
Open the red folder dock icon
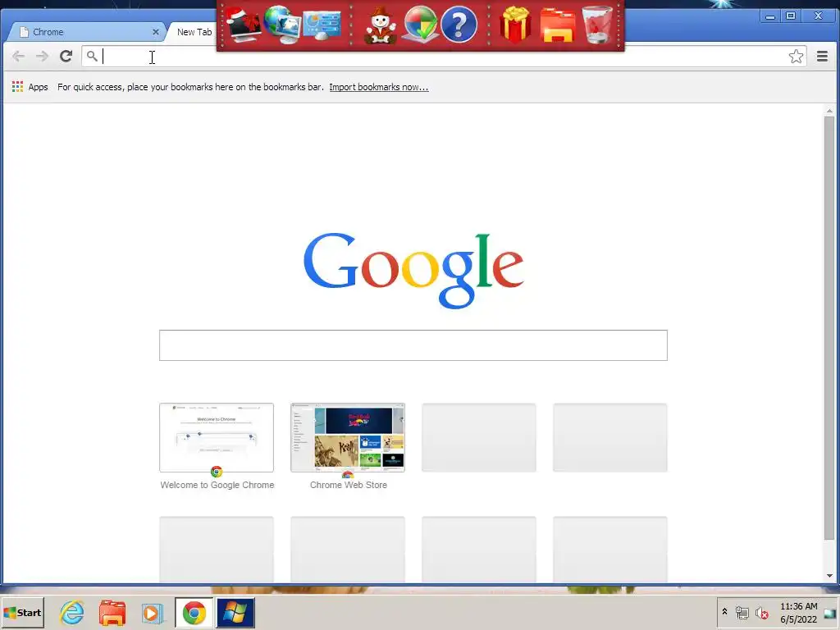(x=558, y=25)
